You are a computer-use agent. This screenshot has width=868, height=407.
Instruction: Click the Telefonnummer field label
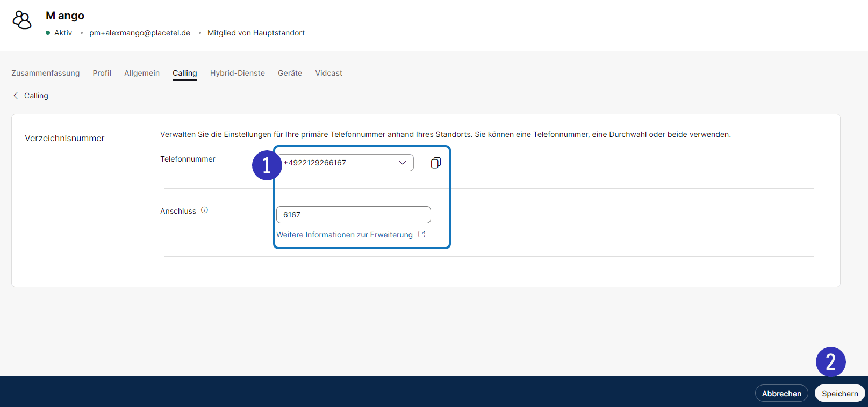click(188, 159)
